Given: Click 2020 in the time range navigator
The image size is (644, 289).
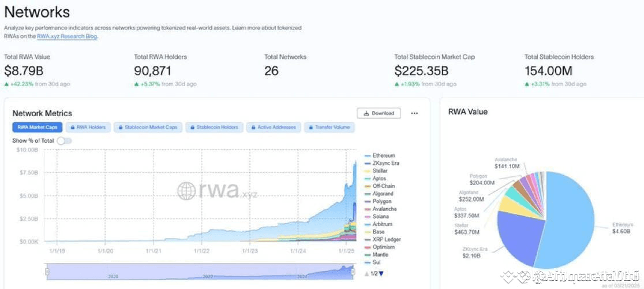Looking at the screenshot, I should click(113, 277).
